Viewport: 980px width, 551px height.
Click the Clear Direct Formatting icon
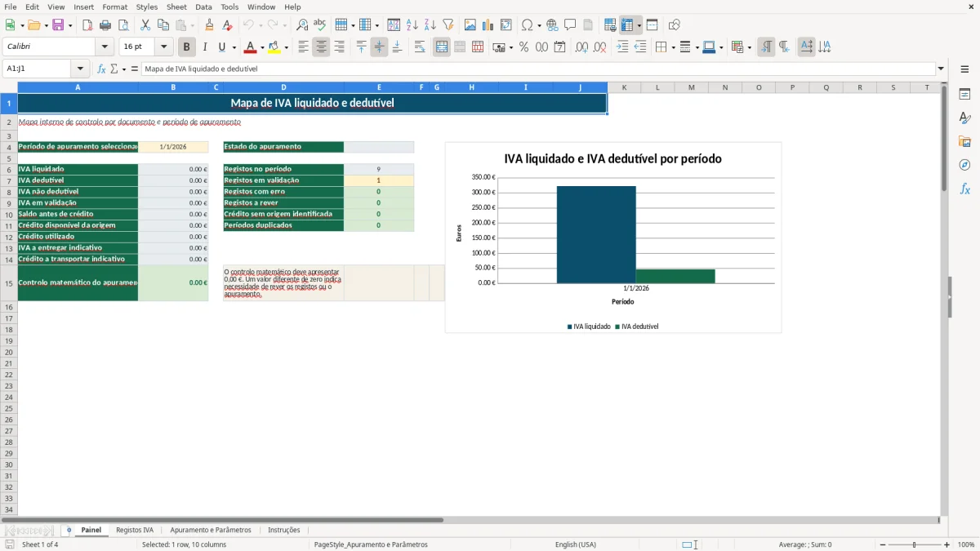tap(227, 25)
